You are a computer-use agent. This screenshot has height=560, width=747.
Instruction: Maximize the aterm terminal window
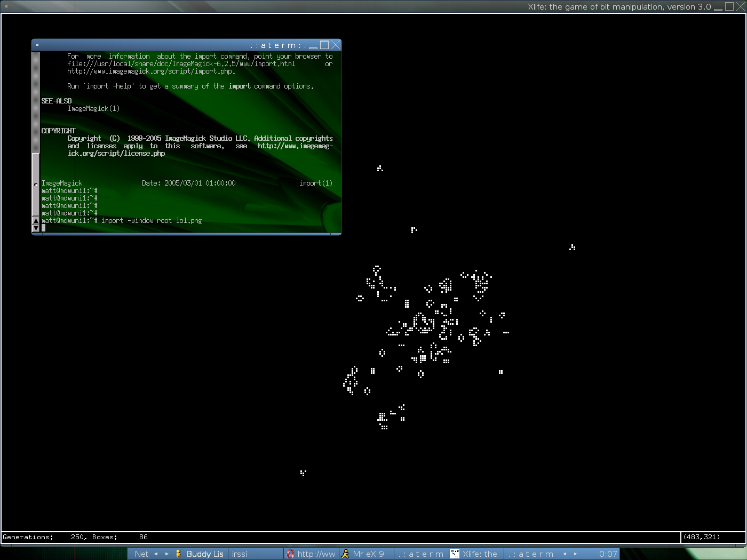[324, 45]
